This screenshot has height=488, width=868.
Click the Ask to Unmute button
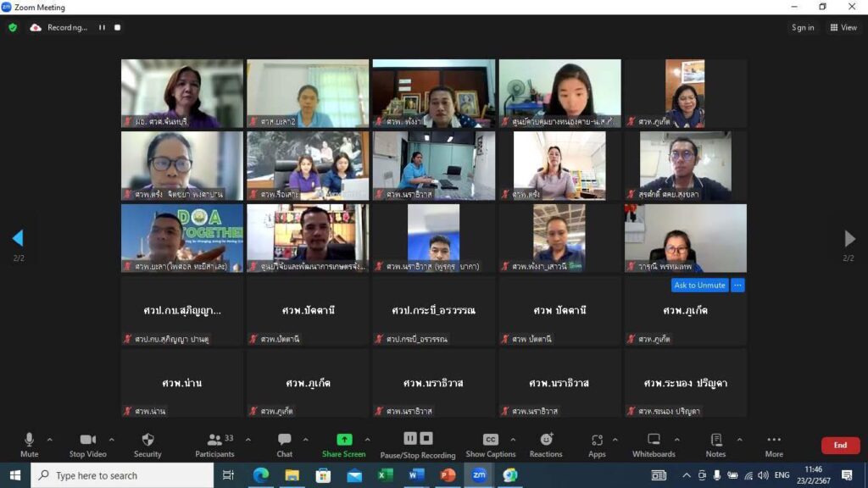tap(699, 286)
